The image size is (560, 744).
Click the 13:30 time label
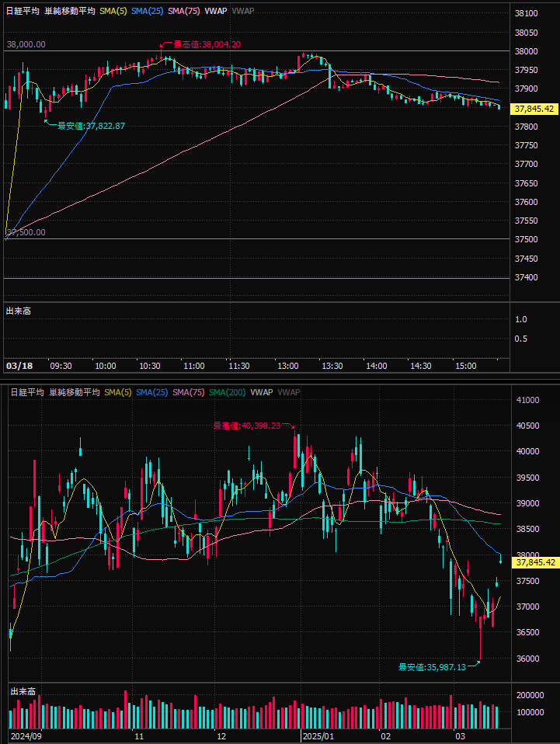click(332, 366)
